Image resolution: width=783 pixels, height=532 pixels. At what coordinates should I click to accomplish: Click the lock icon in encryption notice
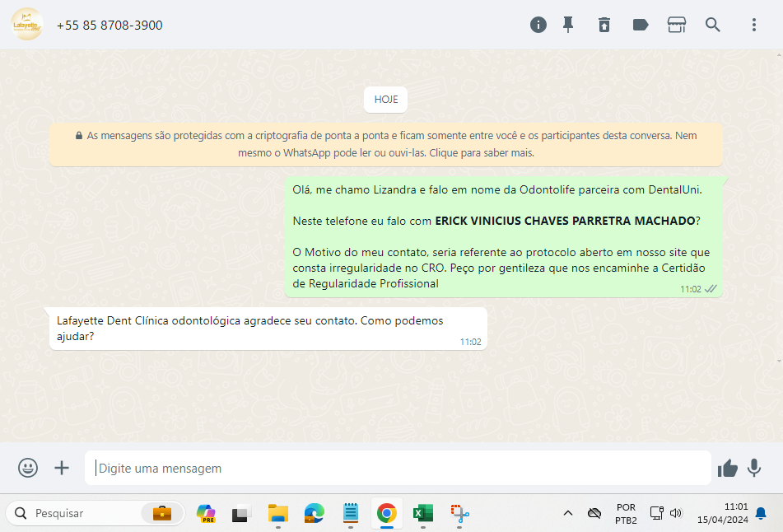point(78,135)
